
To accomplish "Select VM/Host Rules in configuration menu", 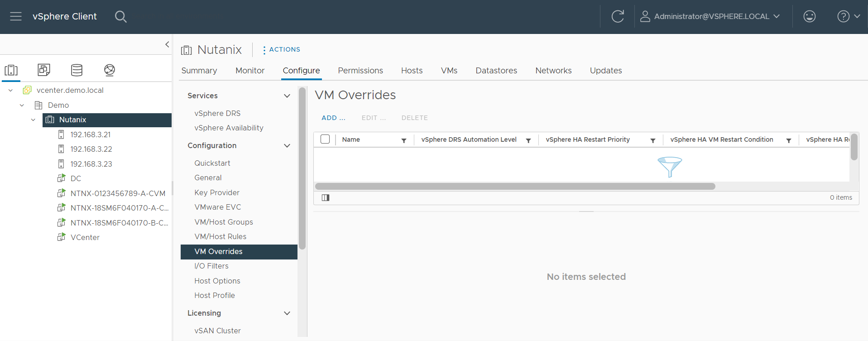I will tap(220, 236).
